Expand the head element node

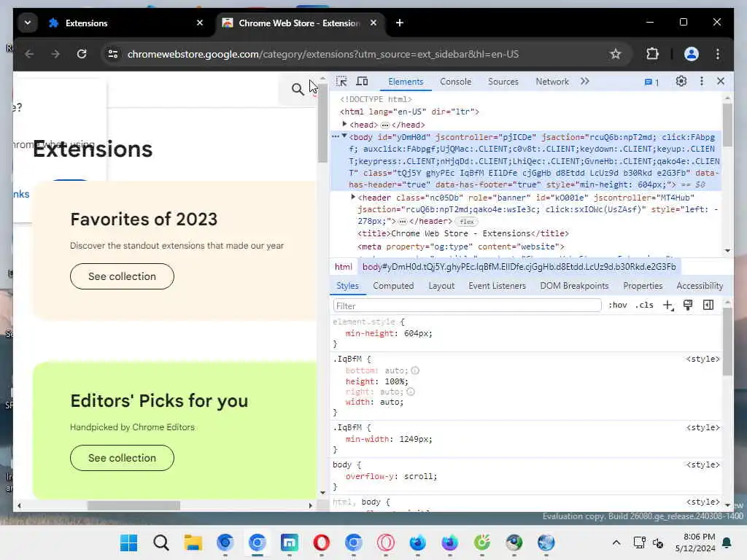click(344, 124)
